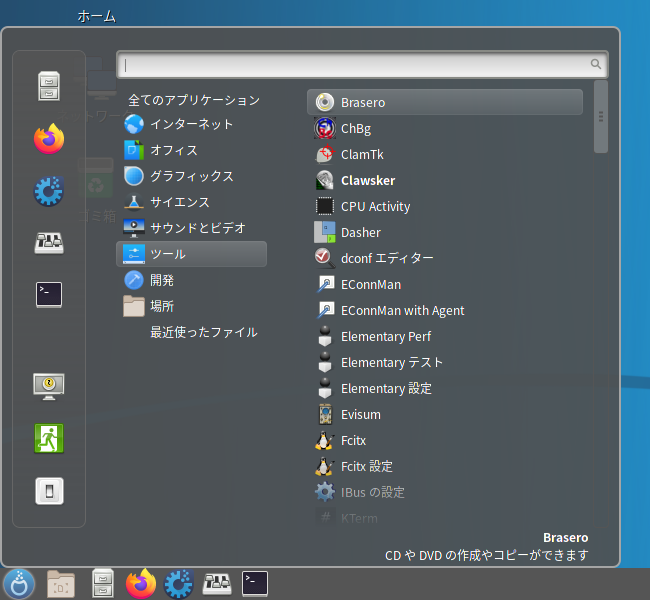Click the taskbar main menu button
The height and width of the screenshot is (600, 650).
coord(19,584)
